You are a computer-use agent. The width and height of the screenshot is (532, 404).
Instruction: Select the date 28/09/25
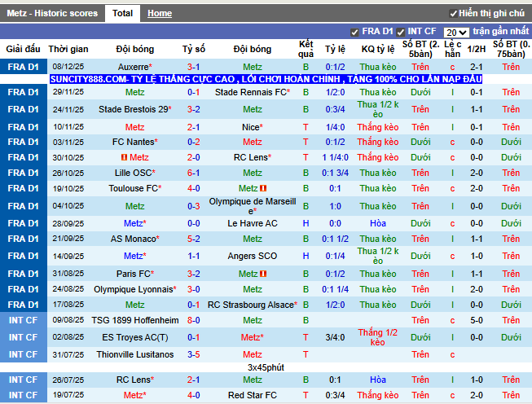click(68, 223)
